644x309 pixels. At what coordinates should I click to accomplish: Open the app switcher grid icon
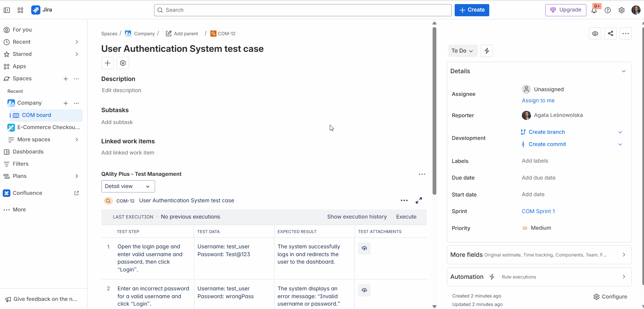[20, 10]
